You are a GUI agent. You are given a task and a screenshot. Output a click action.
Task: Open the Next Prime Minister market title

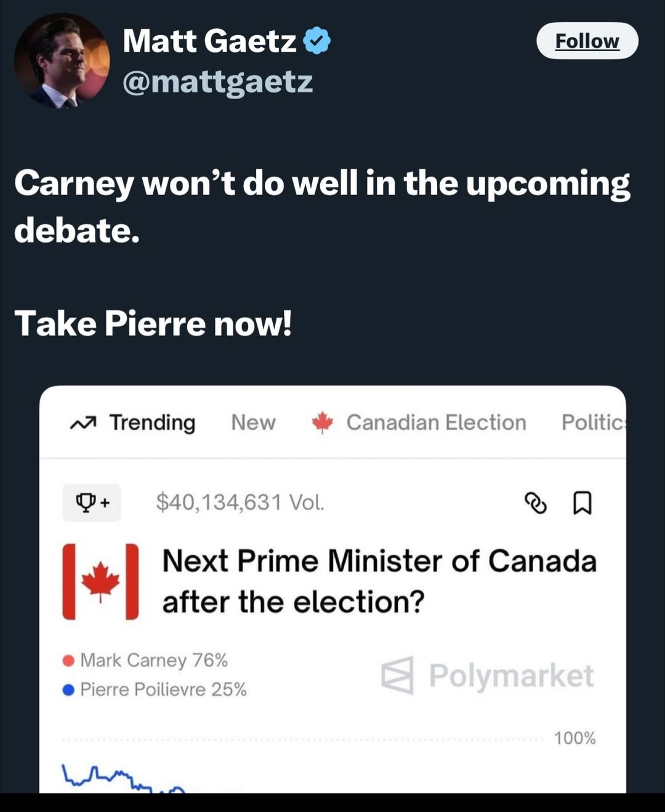point(379,581)
